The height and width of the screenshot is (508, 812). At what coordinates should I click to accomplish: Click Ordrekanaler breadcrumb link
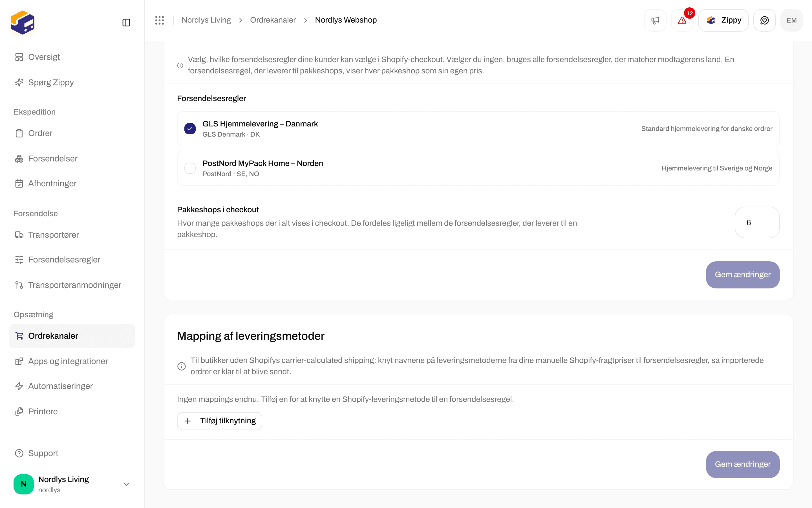[273, 20]
